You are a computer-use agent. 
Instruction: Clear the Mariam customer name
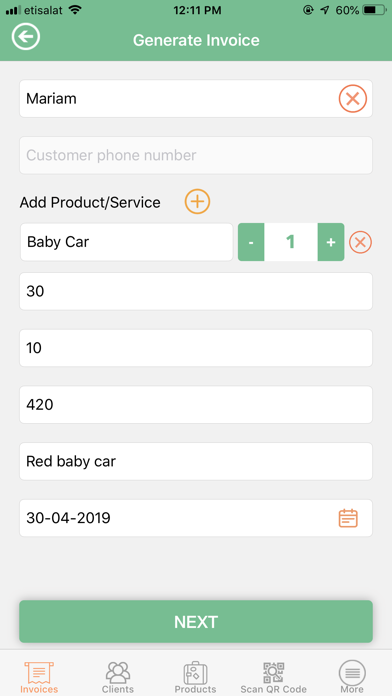click(353, 99)
